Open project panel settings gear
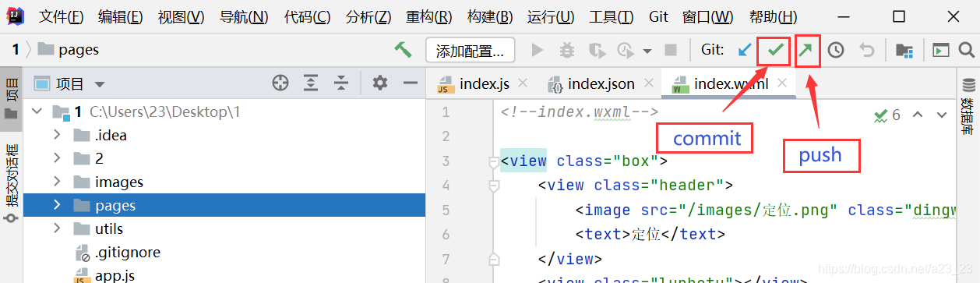This screenshot has width=980, height=283. pos(379,83)
